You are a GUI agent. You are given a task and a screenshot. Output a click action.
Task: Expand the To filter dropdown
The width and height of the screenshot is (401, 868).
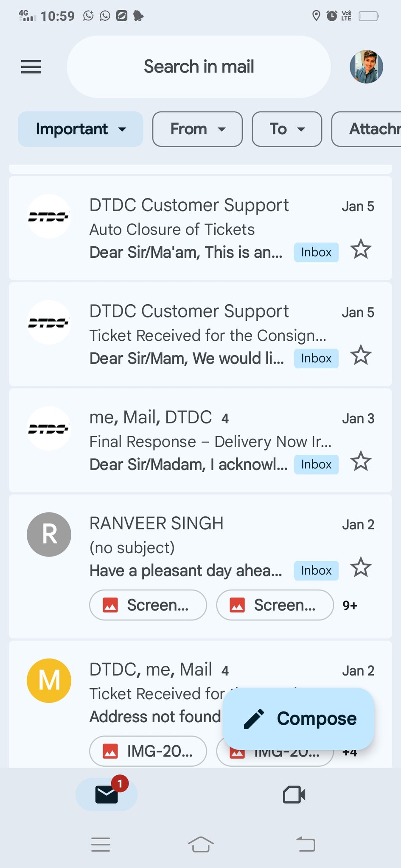[287, 129]
